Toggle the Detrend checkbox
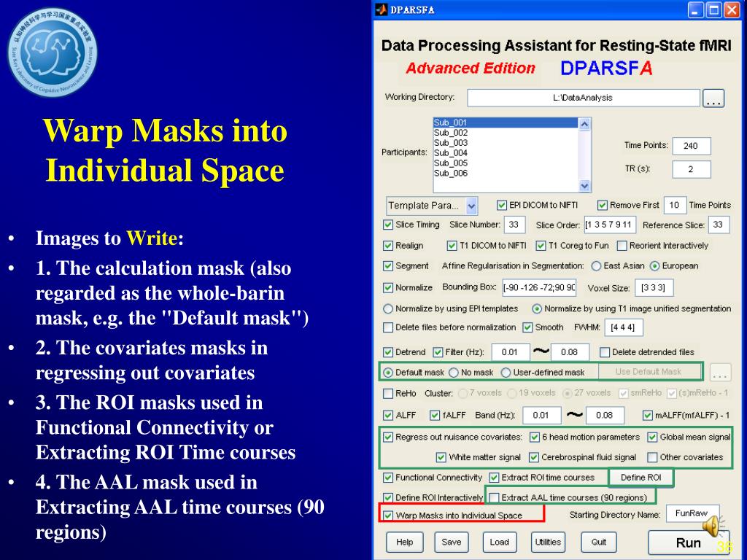 click(388, 352)
